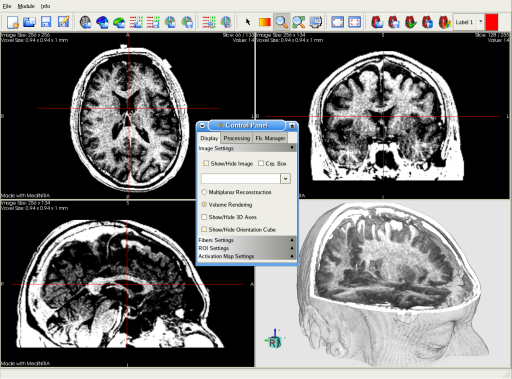Enable the Crp. Box checkbox

(261, 163)
